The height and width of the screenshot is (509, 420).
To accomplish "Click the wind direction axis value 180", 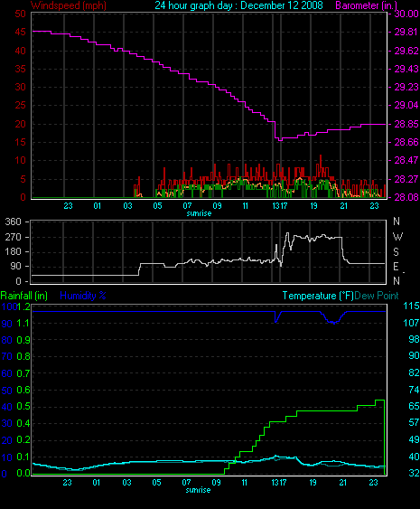I will (x=14, y=251).
